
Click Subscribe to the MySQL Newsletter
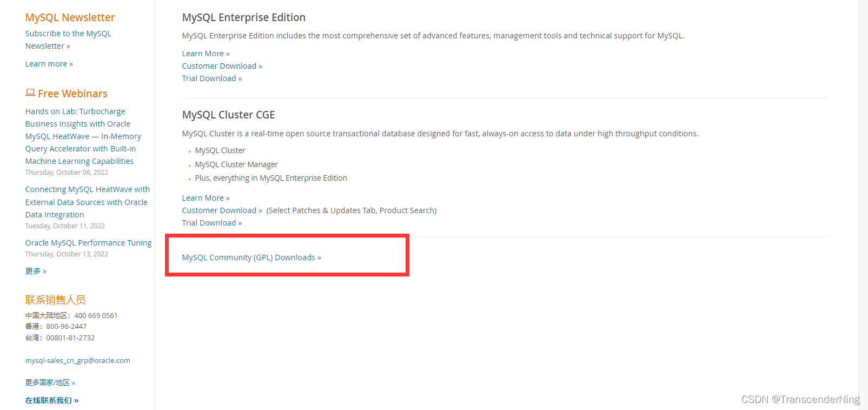point(68,33)
